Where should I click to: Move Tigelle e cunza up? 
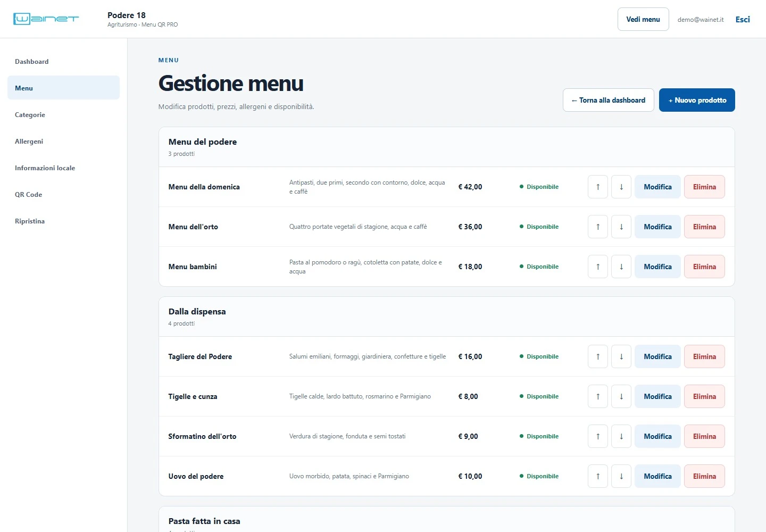point(598,396)
